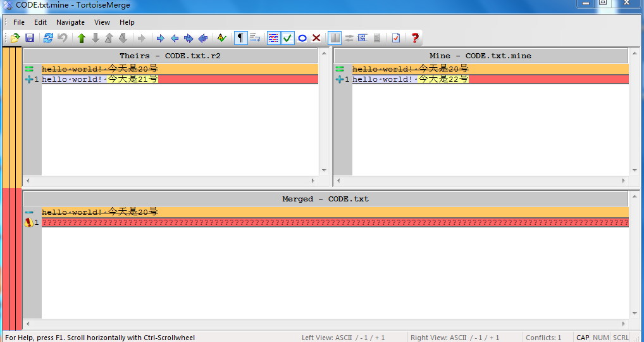This screenshot has width=644, height=342.
Task: Select struck-through 20号 line in Theirs pane
Action: point(180,69)
